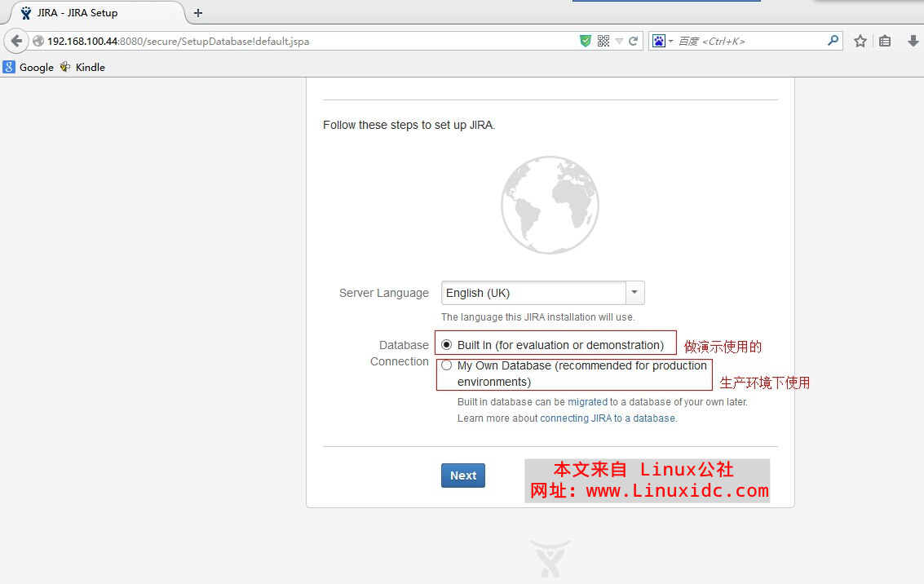Open the search engine selector arrow
Viewport: 924px width, 584px height.
pos(670,40)
